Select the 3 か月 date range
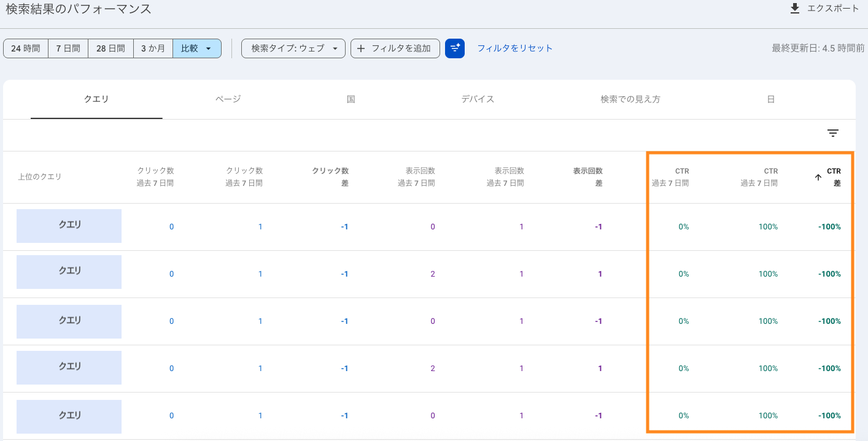 (x=153, y=48)
